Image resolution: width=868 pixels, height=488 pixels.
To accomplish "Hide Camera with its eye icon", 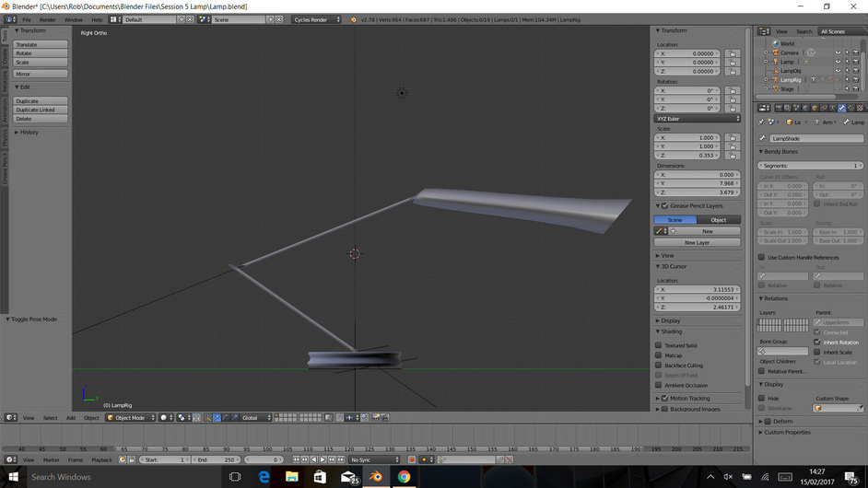I will [x=838, y=53].
